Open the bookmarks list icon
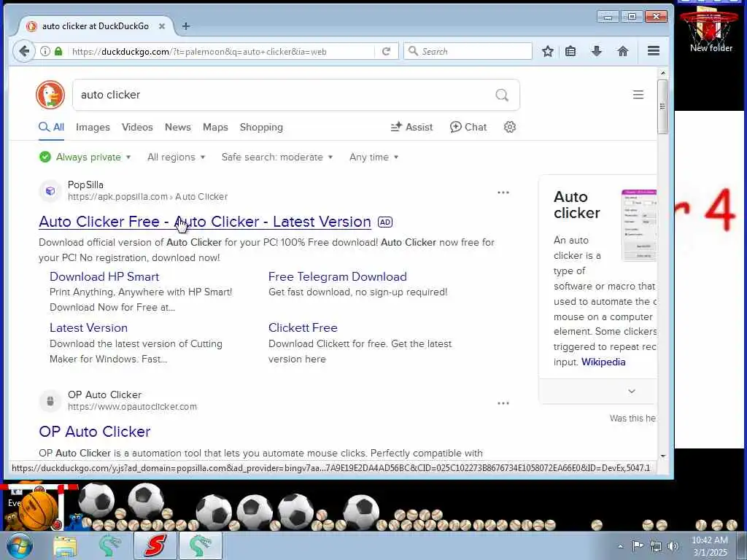This screenshot has height=560, width=747. [x=570, y=51]
